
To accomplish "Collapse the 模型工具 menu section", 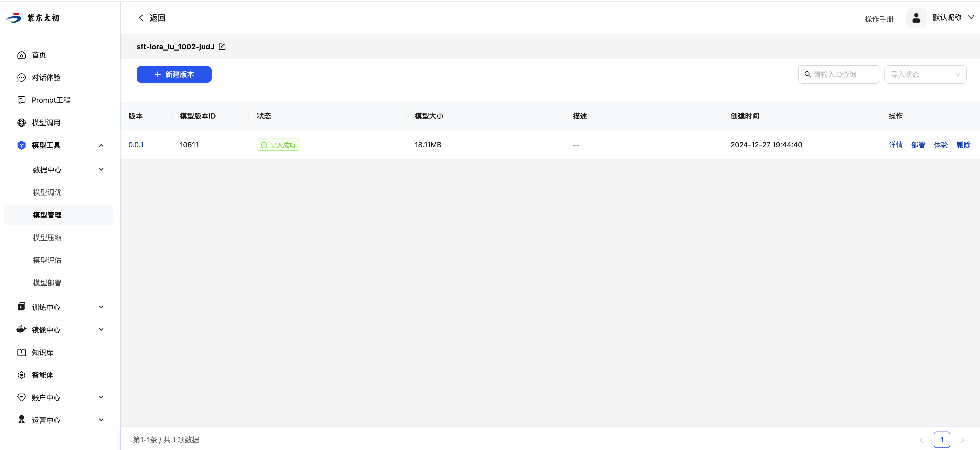I will point(101,145).
